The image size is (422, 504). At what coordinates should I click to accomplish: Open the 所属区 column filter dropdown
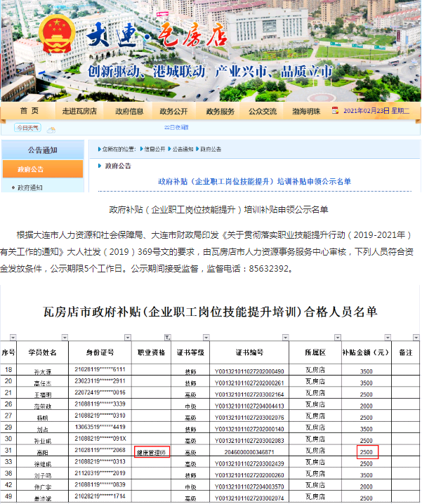(x=338, y=337)
